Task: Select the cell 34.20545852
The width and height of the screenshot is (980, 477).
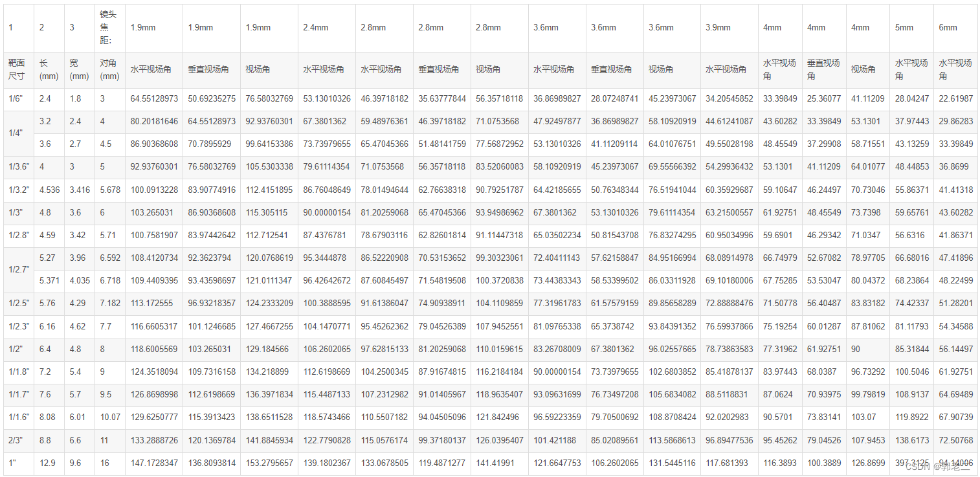Action: [x=729, y=98]
